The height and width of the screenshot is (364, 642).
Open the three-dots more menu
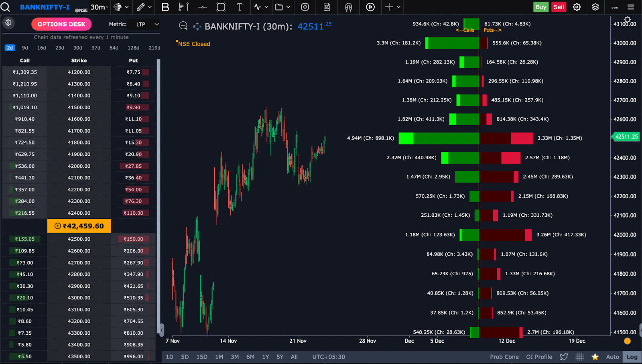point(615,7)
